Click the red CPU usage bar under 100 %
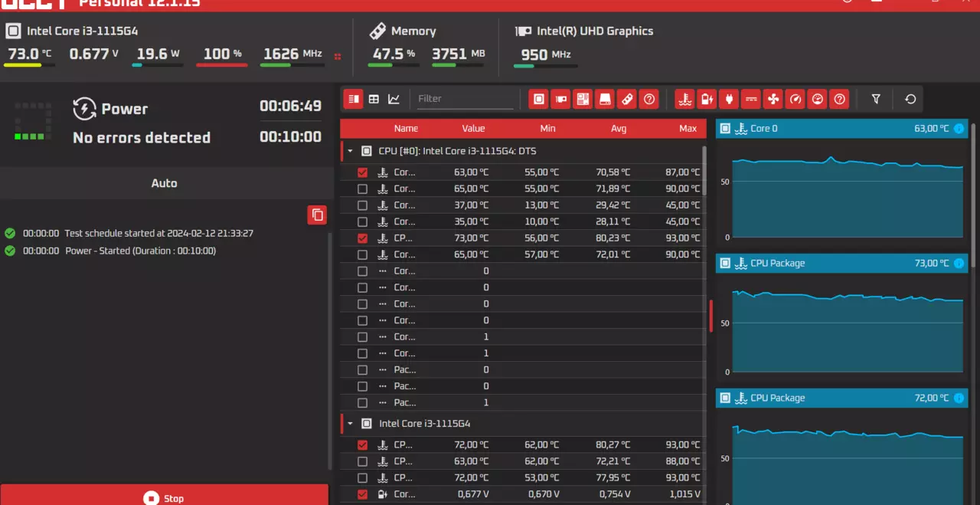Viewport: 980px width, 505px height. coord(221,65)
